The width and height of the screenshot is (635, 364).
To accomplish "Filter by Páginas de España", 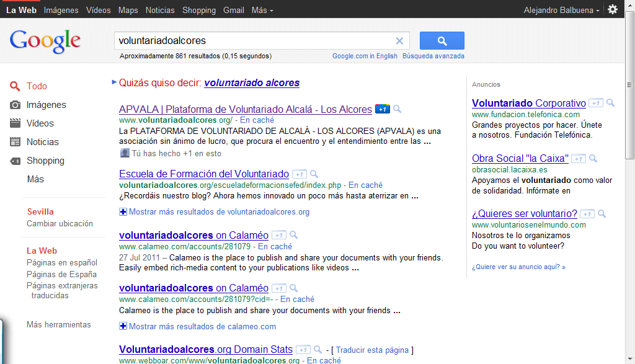I will [x=61, y=274].
